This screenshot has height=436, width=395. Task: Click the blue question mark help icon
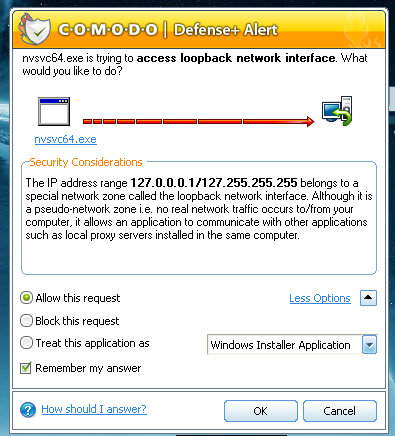28,410
